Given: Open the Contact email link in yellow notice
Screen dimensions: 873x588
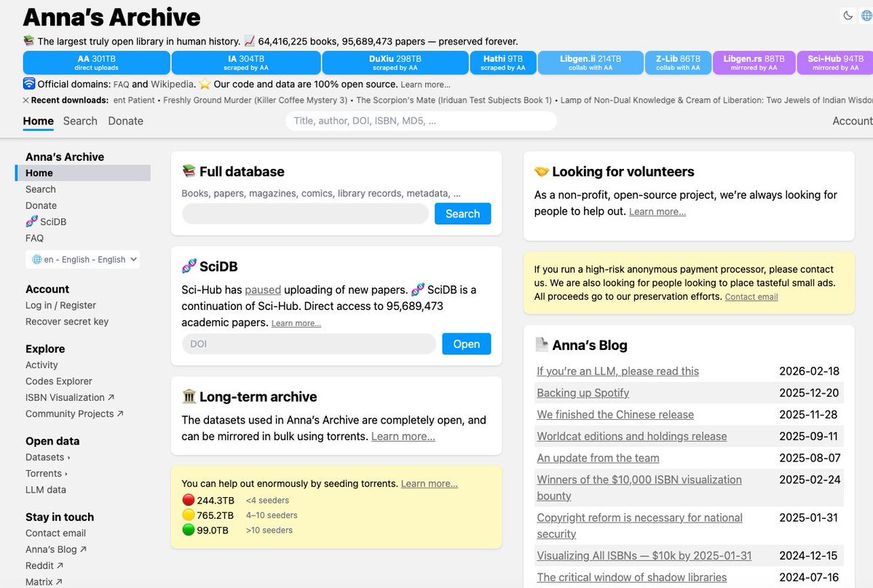Looking at the screenshot, I should 751,297.
